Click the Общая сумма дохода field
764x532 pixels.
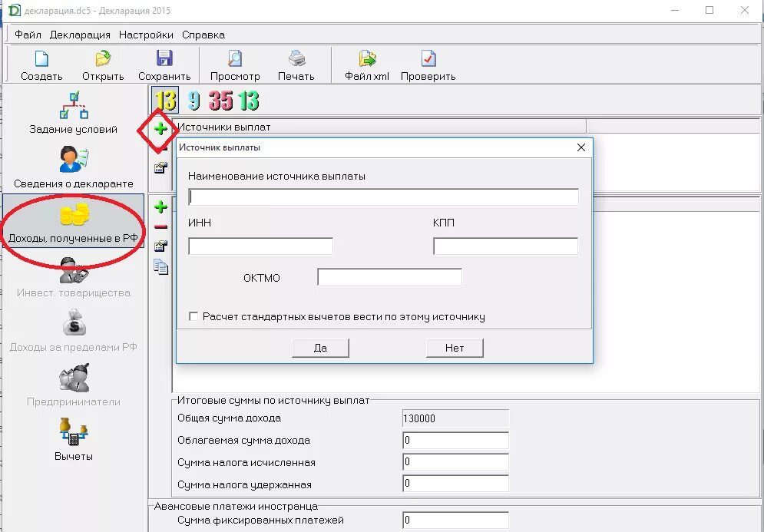(x=455, y=418)
